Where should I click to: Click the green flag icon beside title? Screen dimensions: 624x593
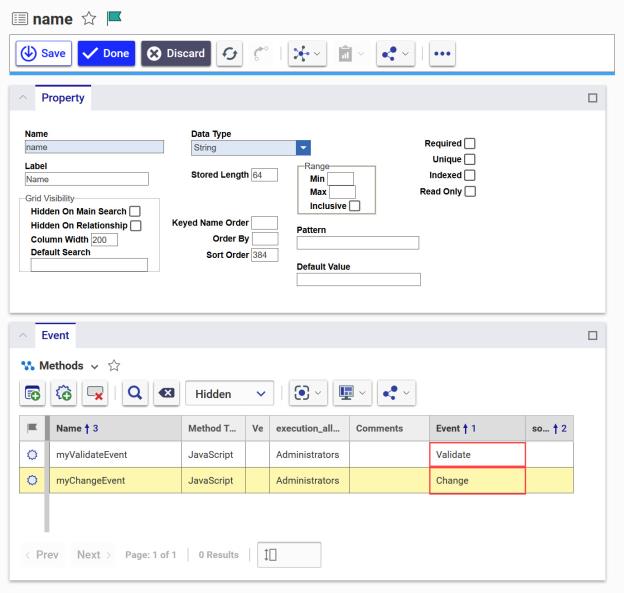tap(114, 18)
